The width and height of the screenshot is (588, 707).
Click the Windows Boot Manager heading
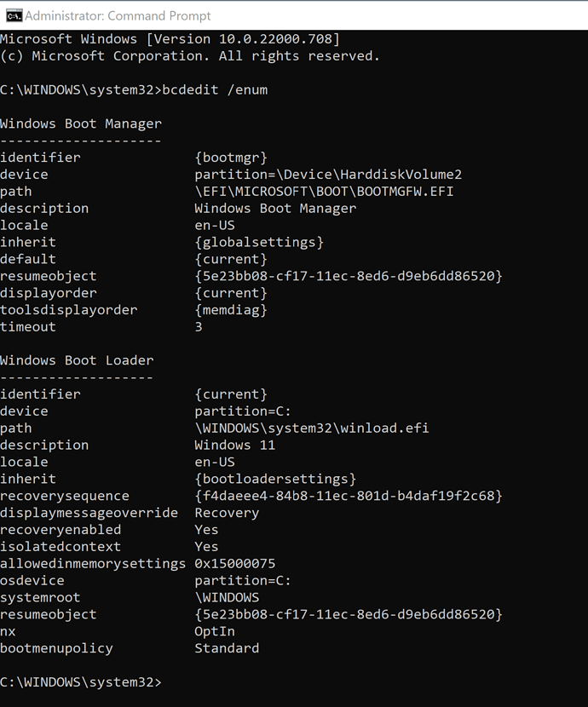coord(81,124)
